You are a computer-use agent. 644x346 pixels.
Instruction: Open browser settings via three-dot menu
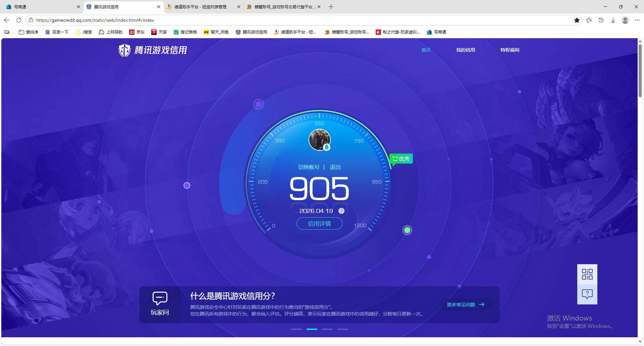[x=637, y=20]
